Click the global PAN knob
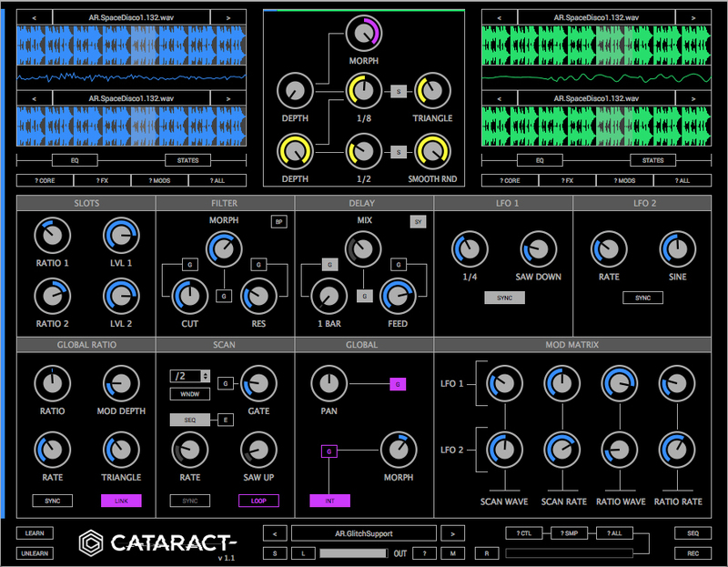Screen dimensions: 728x567 (x=329, y=383)
